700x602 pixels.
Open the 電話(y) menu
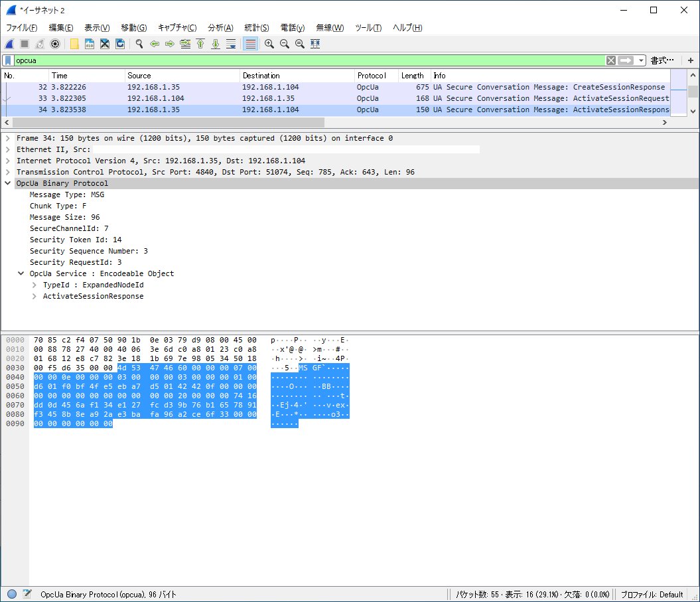click(293, 28)
